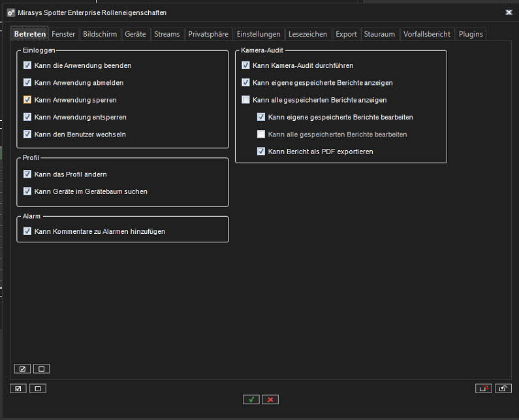Toggle 'Kann Anwendung sperren' checkbox
This screenshot has height=420, width=519.
[27, 100]
